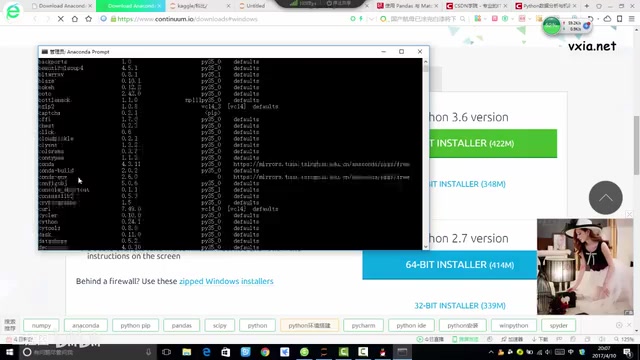
Task: Stop loading the page with X button
Action: click(x=60, y=19)
